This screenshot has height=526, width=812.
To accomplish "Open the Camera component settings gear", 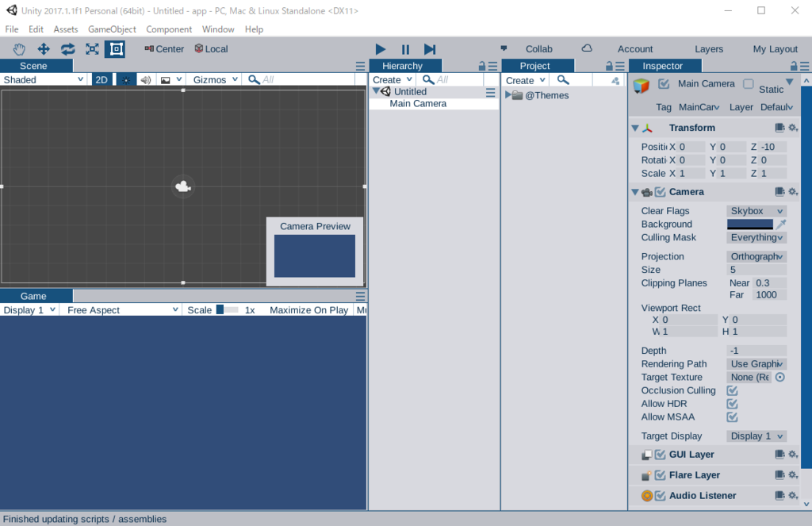I will point(793,191).
